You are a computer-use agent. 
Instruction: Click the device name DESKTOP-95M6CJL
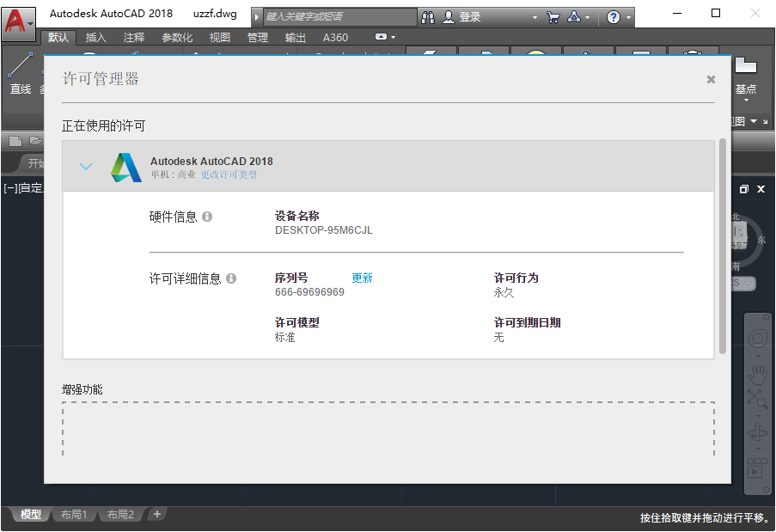[324, 230]
